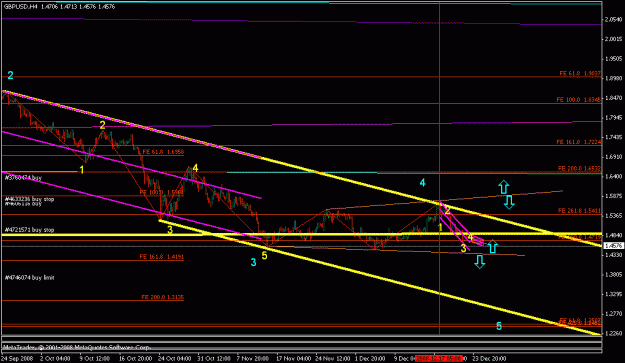The height and width of the screenshot is (363, 625).
Task: Click the 'FE 161.8 1.7224' Fibonacci label
Action: [x=579, y=142]
